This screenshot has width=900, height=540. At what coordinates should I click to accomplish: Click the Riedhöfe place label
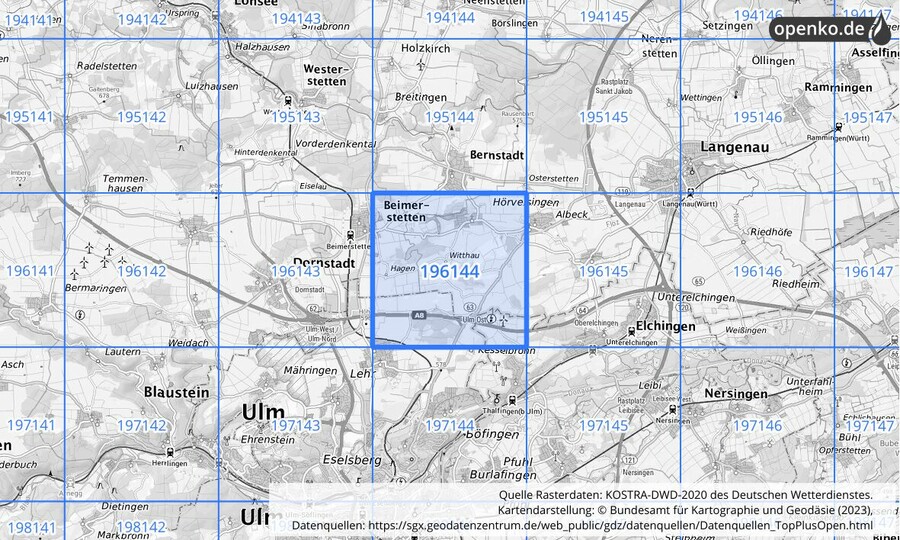click(771, 232)
